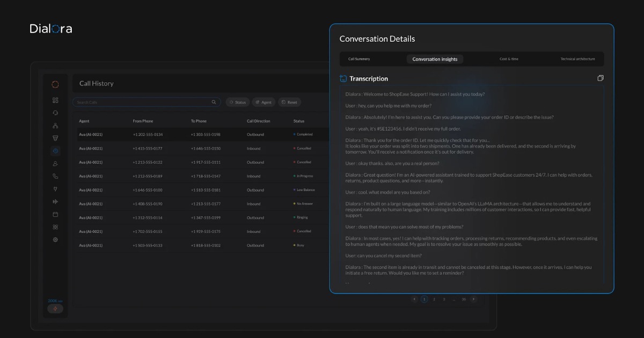Image resolution: width=644 pixels, height=338 pixels.
Task: Open the settings gear icon in sidebar
Action: (55, 240)
